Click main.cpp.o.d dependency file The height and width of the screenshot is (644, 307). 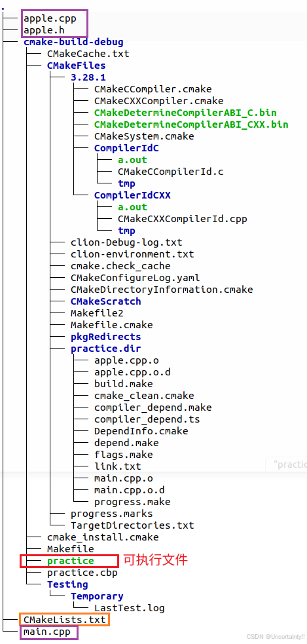point(130,490)
